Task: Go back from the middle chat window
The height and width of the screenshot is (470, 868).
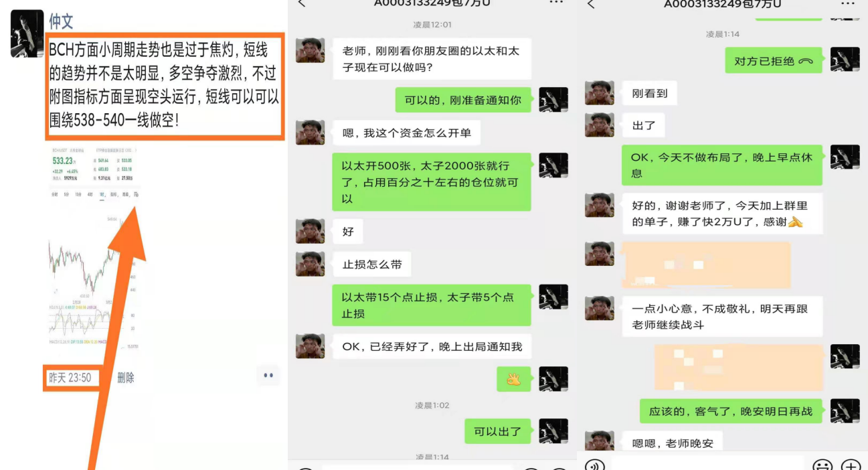Action: (301, 3)
